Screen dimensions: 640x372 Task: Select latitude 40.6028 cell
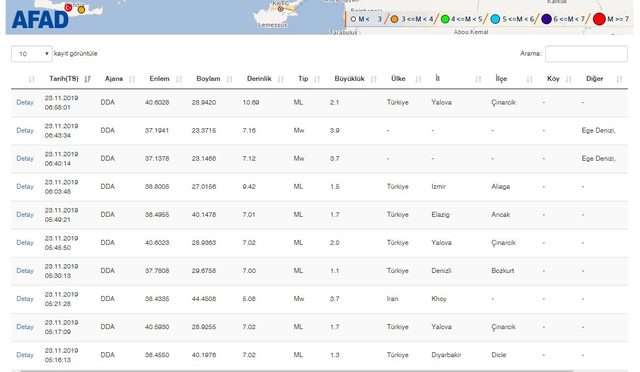click(x=157, y=102)
